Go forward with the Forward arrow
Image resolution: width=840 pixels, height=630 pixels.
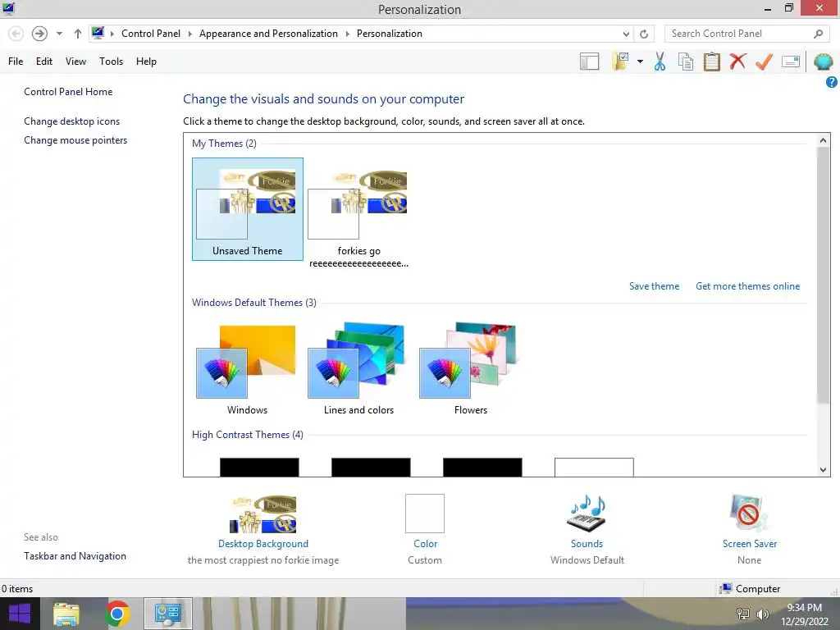point(39,34)
